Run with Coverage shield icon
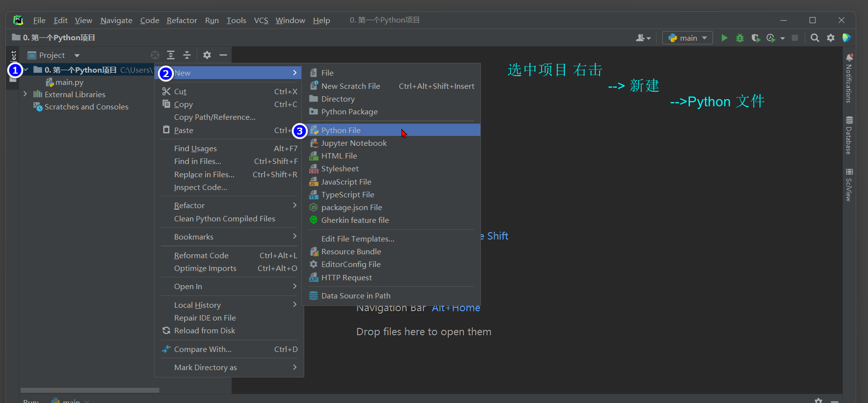 (756, 38)
